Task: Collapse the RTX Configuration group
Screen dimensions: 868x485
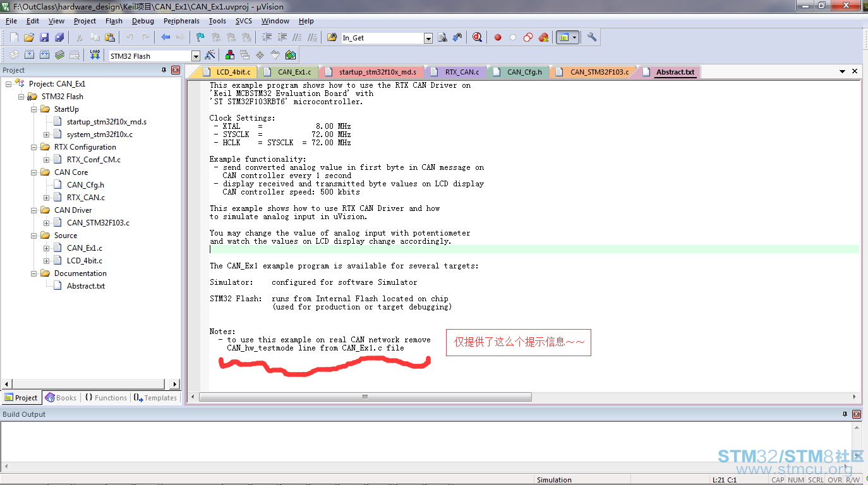Action: (34, 147)
